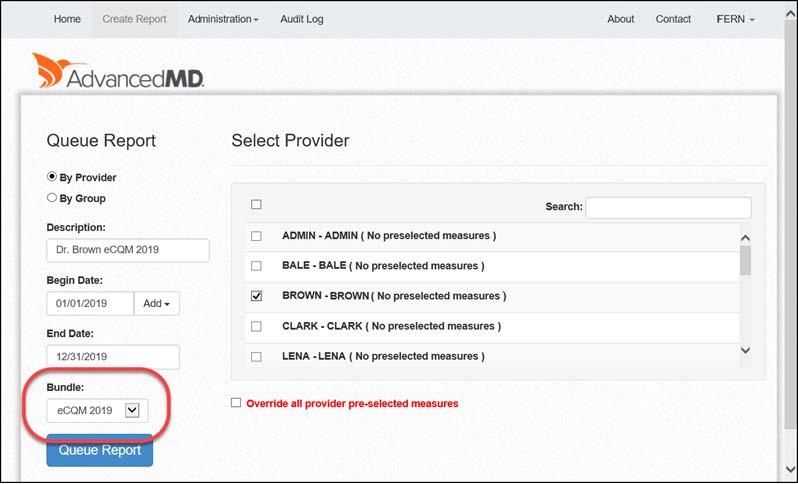This screenshot has width=798, height=484.
Task: Tick the BALE - BALE checkbox
Action: click(x=257, y=266)
